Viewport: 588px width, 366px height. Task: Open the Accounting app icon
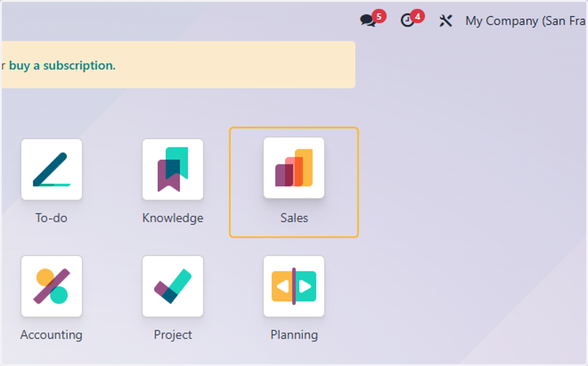coord(51,286)
